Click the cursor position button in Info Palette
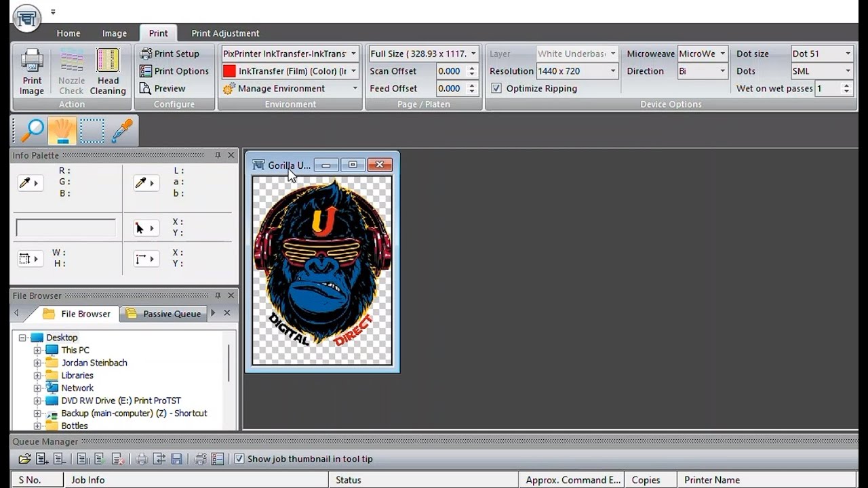This screenshot has height=488, width=868. (146, 228)
